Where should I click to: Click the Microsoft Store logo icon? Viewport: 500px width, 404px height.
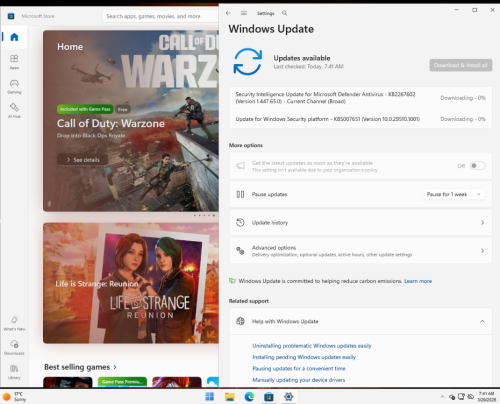(x=11, y=16)
